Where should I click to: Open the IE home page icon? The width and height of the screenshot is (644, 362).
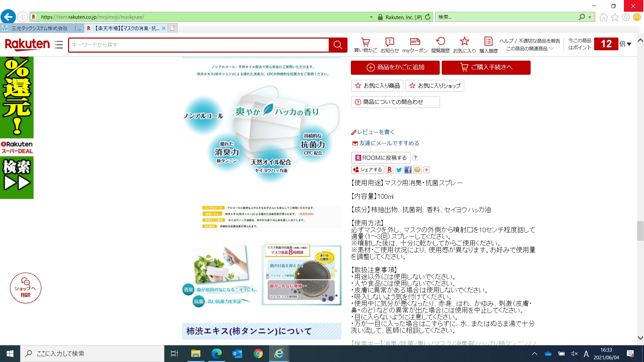(603, 17)
